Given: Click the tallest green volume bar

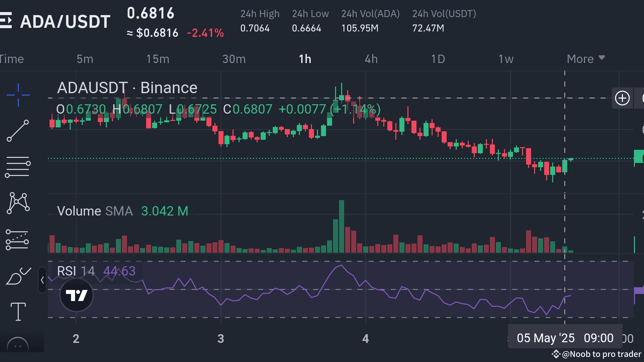Looking at the screenshot, I should (x=341, y=226).
